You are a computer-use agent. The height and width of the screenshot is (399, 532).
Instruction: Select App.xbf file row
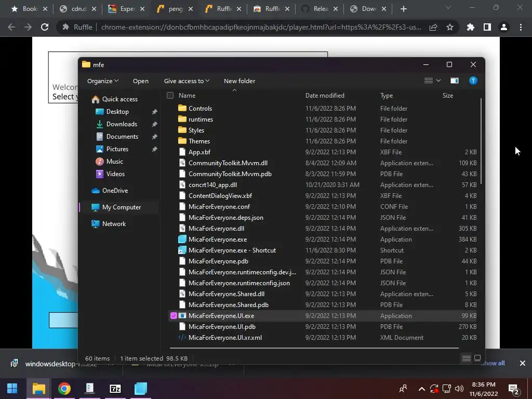[322, 152]
